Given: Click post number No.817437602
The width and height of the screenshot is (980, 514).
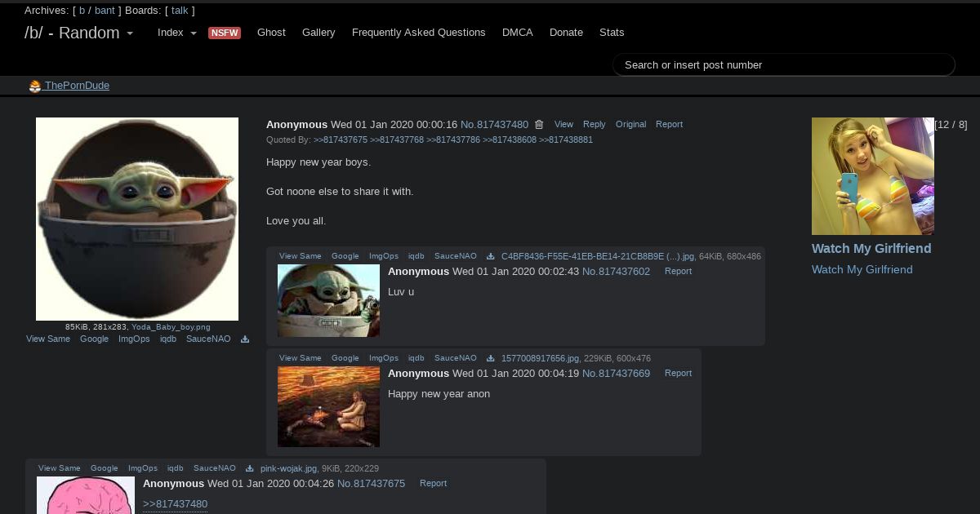Looking at the screenshot, I should click(616, 272).
